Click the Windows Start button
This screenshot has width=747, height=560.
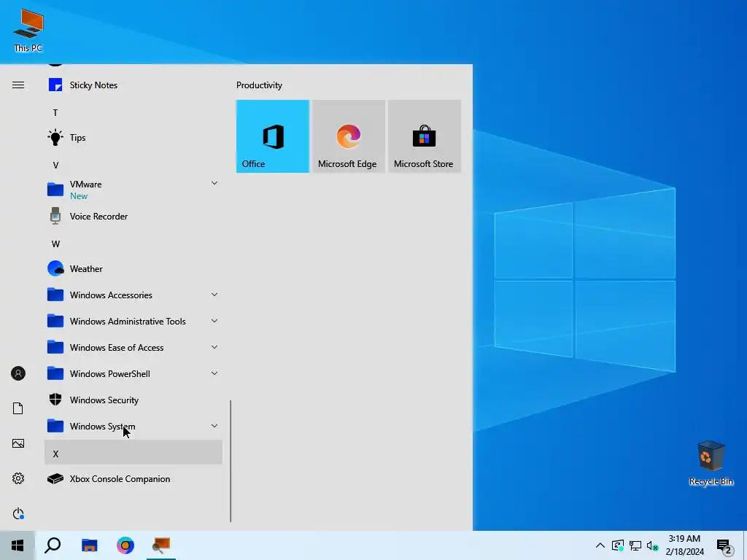(18, 545)
